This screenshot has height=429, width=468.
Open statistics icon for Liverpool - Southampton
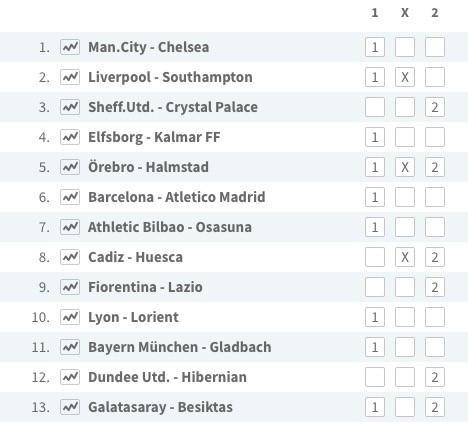click(70, 77)
